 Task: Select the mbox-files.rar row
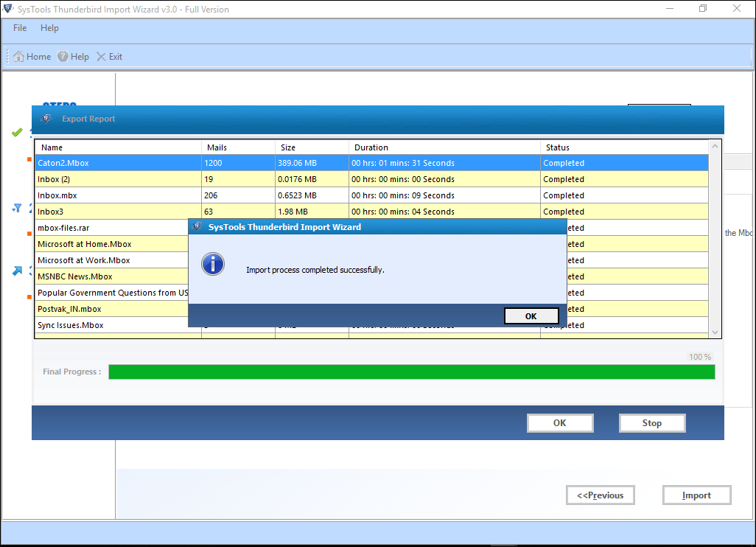click(112, 228)
